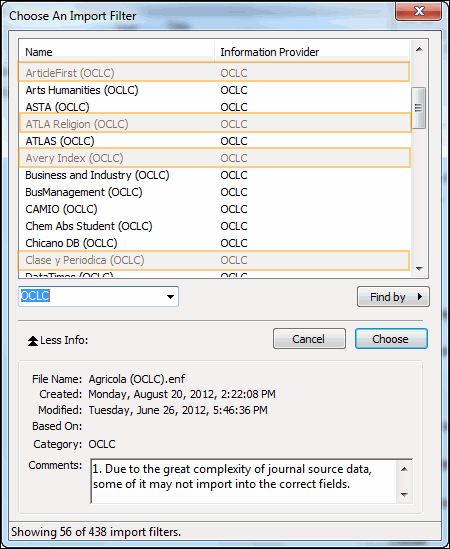Select ATLA Religion (OCLC) filter
The height and width of the screenshot is (549, 450).
point(214,123)
